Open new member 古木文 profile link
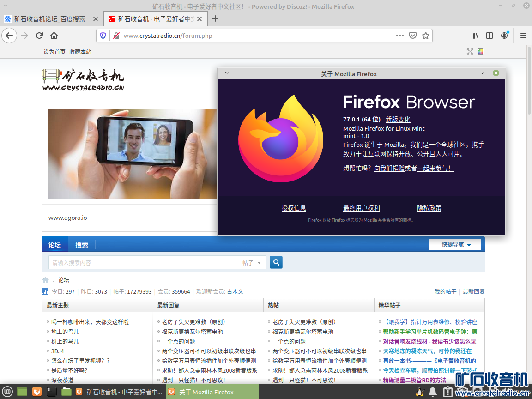This screenshot has width=532, height=399. point(235,291)
